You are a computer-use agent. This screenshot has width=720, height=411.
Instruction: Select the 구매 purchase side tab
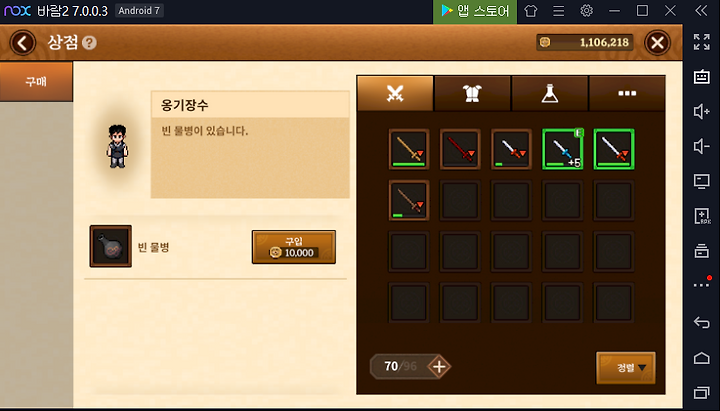click(36, 82)
